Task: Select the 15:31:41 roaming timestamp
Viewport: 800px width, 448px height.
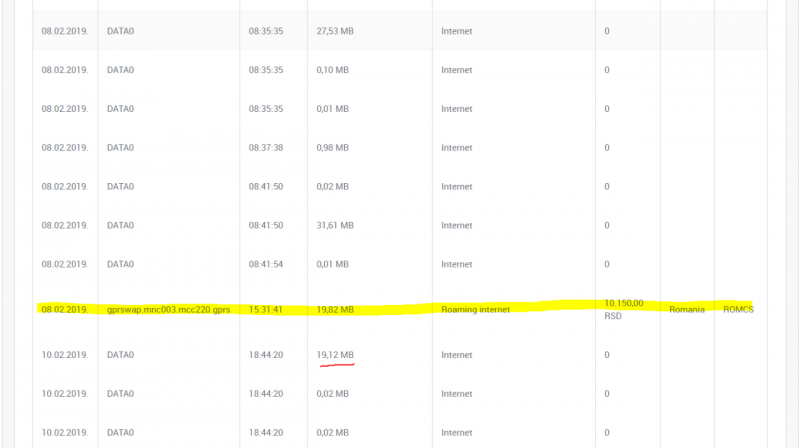Action: [266, 310]
